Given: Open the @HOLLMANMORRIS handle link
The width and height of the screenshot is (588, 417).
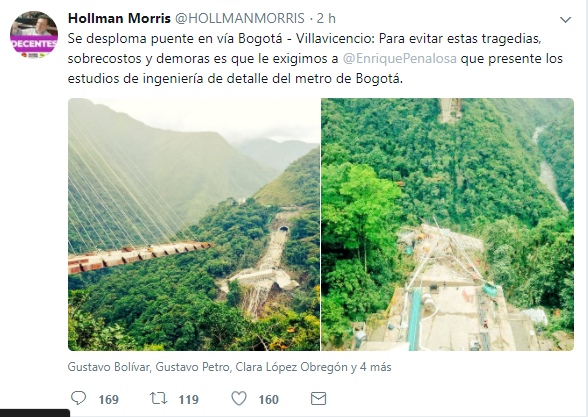Looking at the screenshot, I should pyautogui.click(x=240, y=18).
